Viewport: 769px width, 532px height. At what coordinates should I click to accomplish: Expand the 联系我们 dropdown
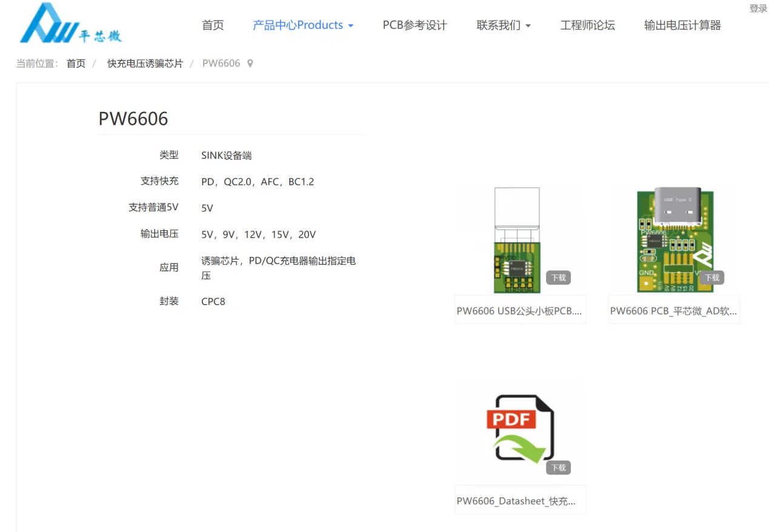pos(504,25)
